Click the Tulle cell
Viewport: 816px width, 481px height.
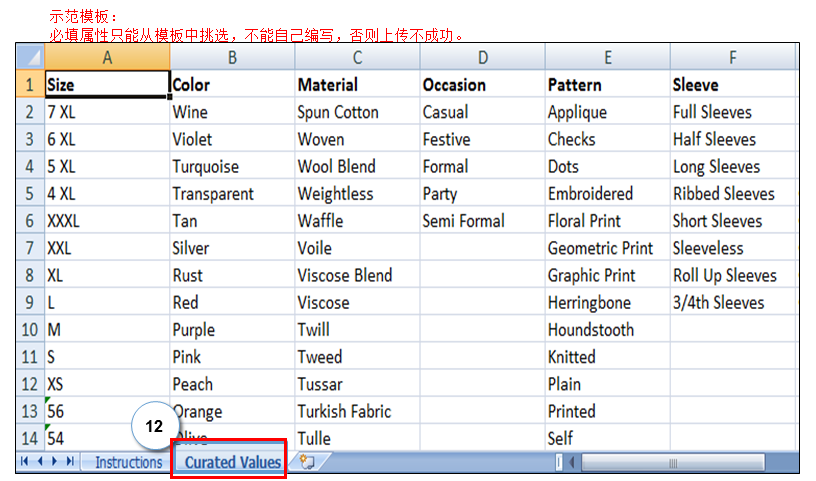point(358,438)
